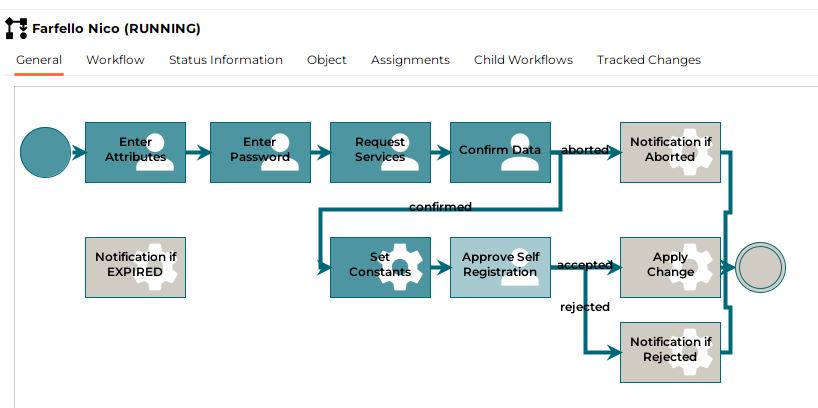Open the General tab

tap(39, 60)
